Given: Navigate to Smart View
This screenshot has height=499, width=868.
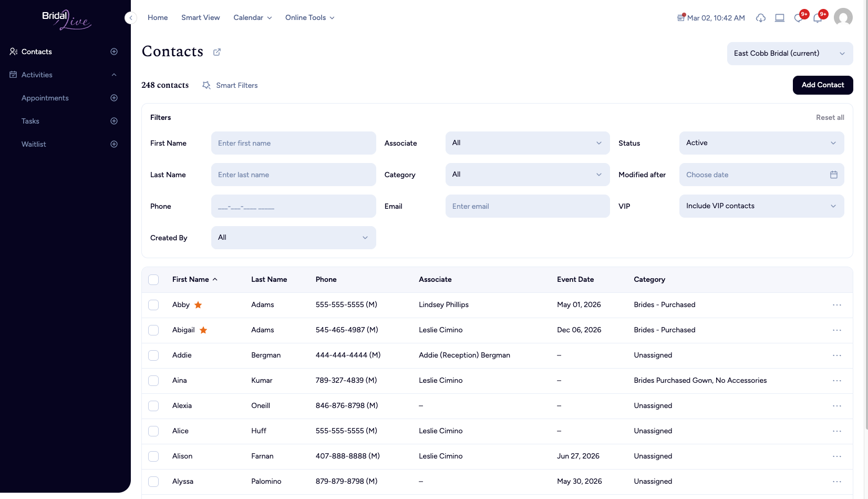Looking at the screenshot, I should [x=201, y=17].
